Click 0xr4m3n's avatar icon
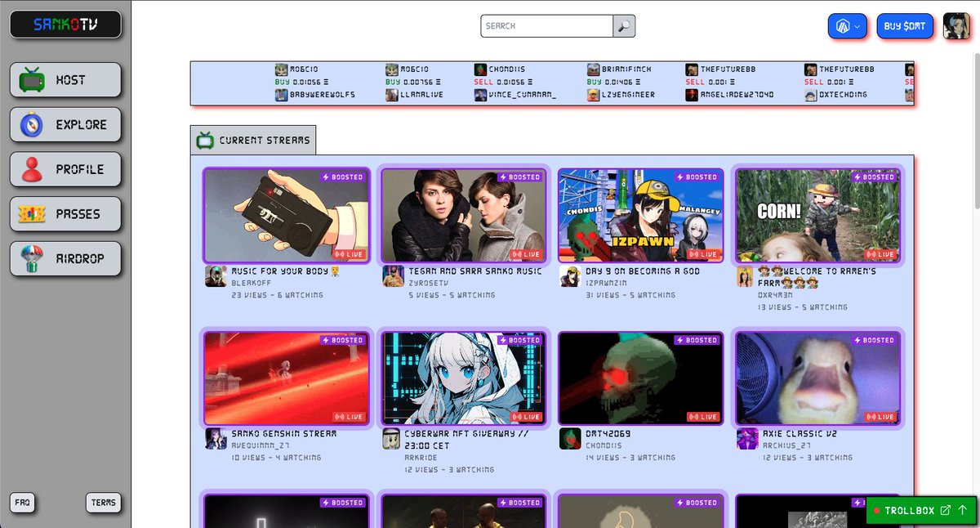The image size is (980, 528). tap(745, 277)
